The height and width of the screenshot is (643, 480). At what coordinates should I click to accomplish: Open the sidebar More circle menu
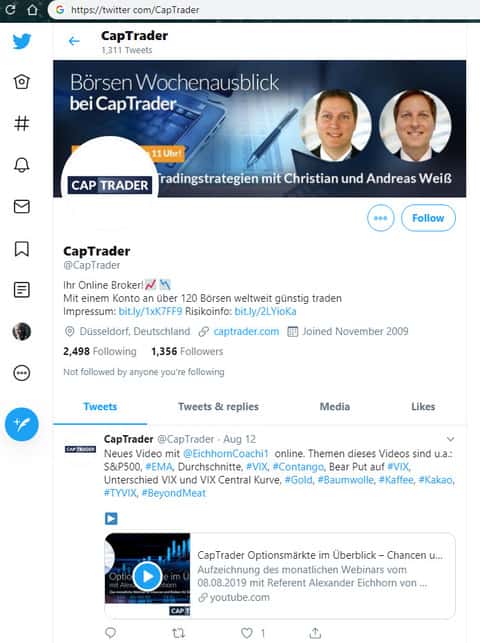[x=22, y=373]
